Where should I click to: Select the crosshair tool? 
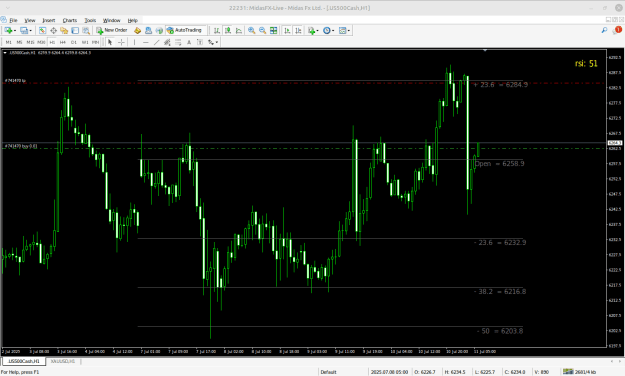tap(121, 42)
